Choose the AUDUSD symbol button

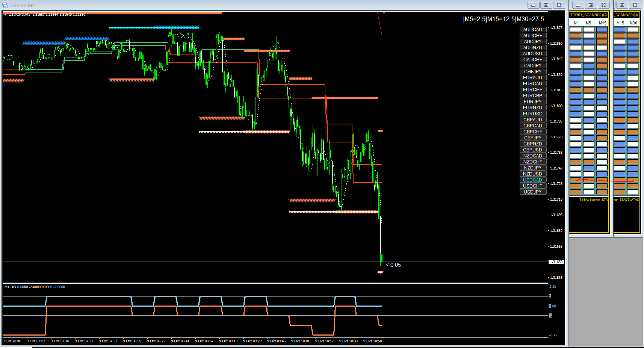point(533,54)
